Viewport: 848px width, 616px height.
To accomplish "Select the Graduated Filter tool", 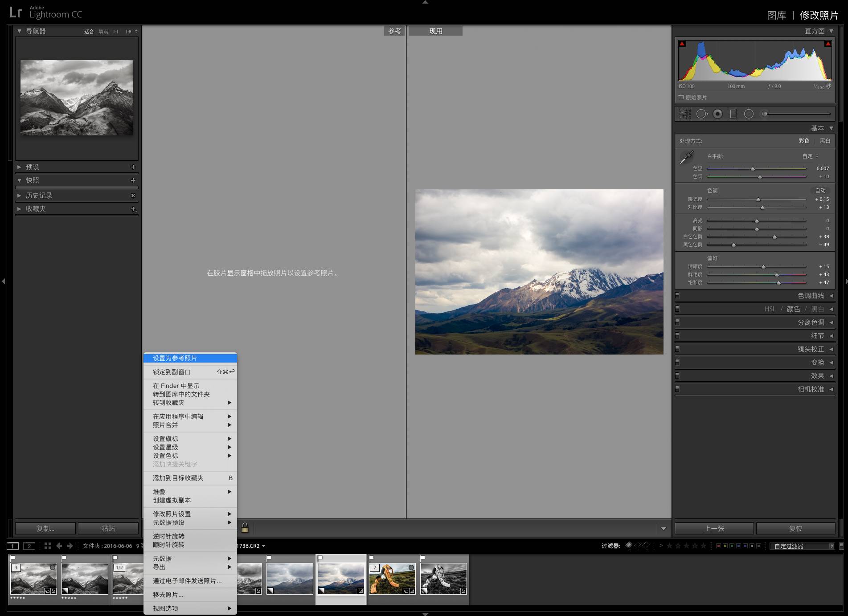I will 733,114.
